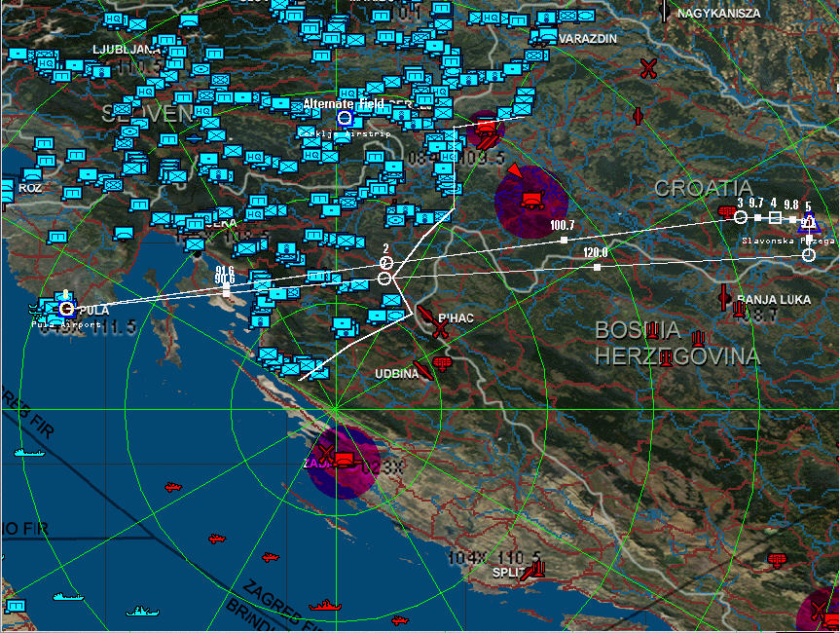
Task: Click flight plan waypoint 2 circle
Action: click(385, 263)
